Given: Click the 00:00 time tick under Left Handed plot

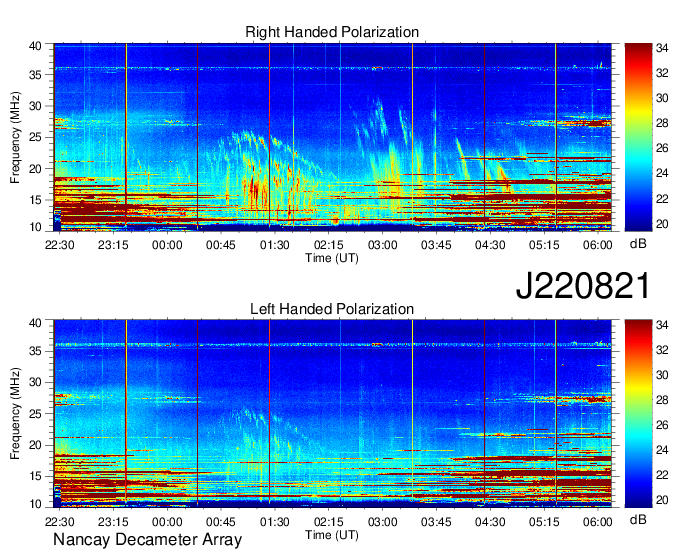Looking at the screenshot, I should point(167,522).
